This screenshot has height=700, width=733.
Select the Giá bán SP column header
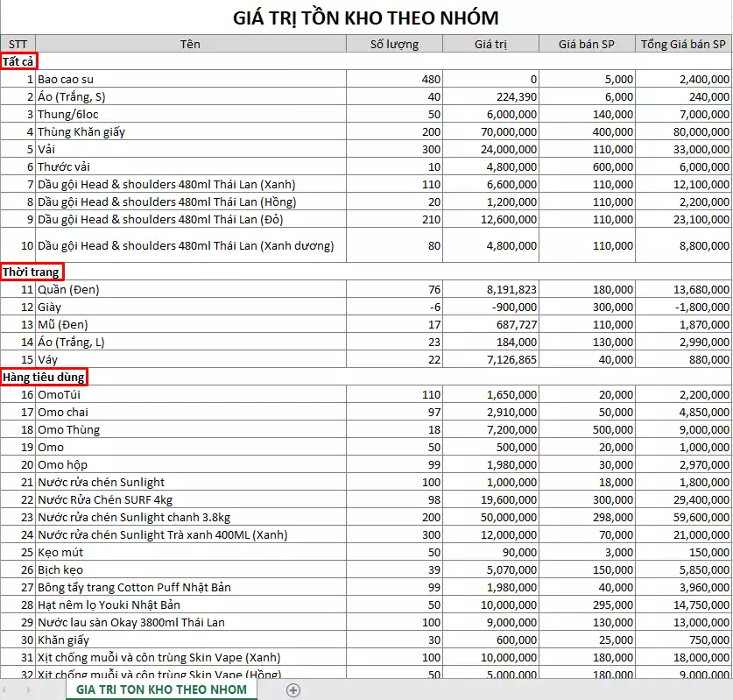pyautogui.click(x=587, y=44)
